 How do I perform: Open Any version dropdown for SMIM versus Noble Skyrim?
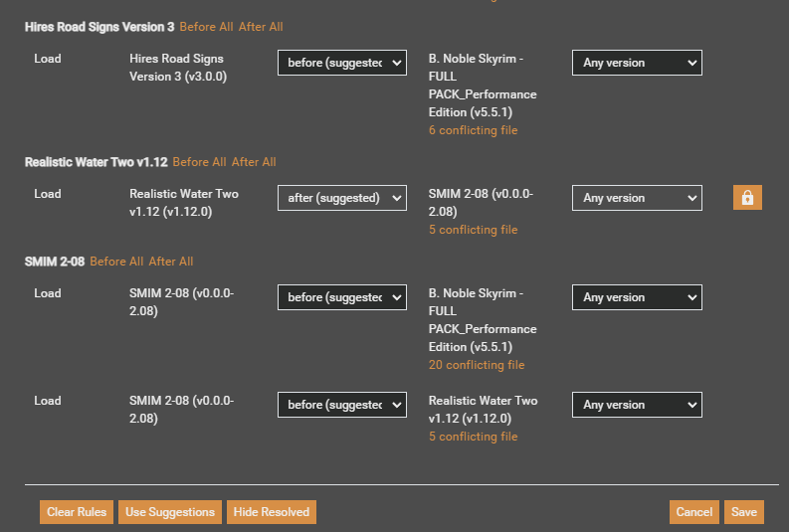637,297
